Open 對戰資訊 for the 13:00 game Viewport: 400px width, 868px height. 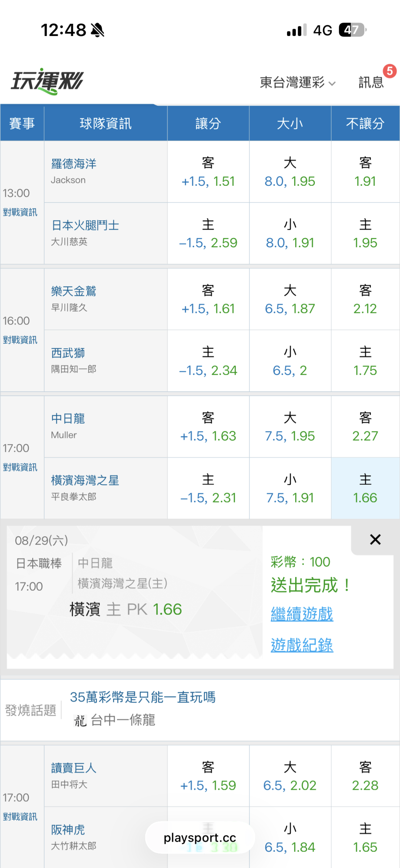coord(20,212)
